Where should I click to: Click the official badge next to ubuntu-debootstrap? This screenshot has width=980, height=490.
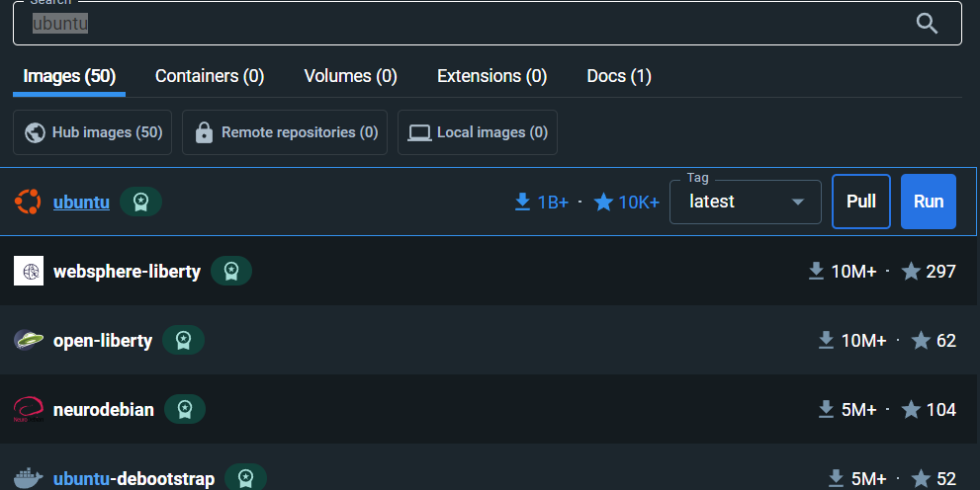pyautogui.click(x=245, y=478)
